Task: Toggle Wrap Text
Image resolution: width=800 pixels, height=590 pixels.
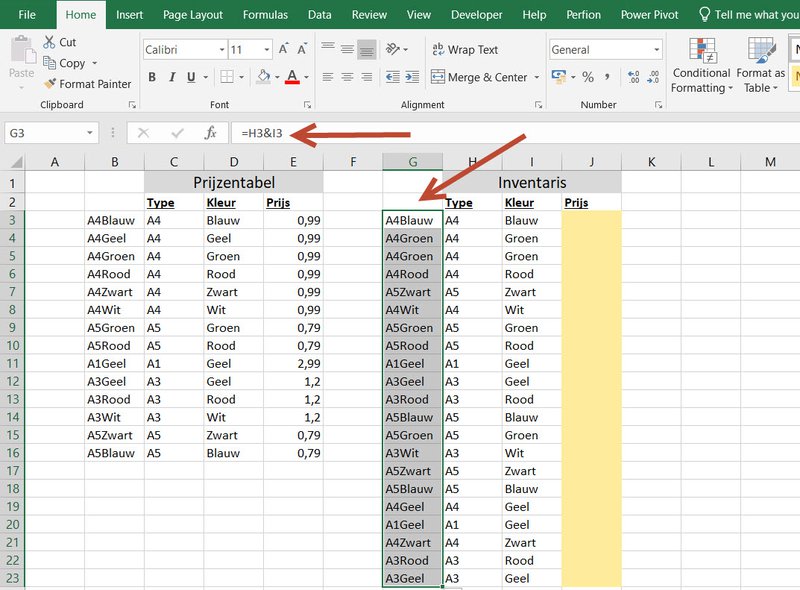Action: pos(465,50)
